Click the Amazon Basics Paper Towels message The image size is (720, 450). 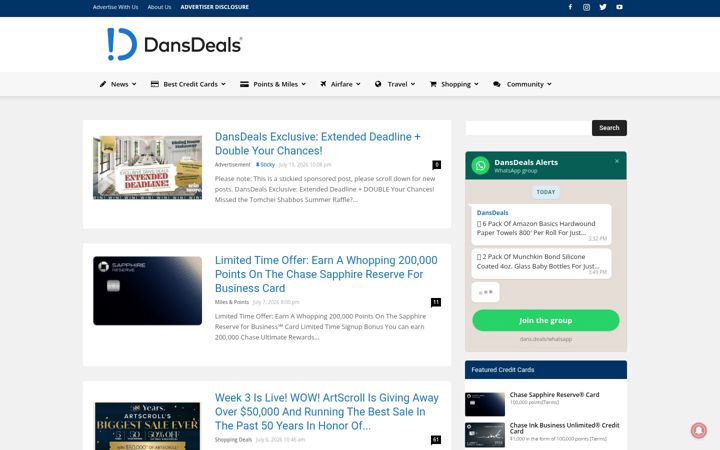coord(541,224)
